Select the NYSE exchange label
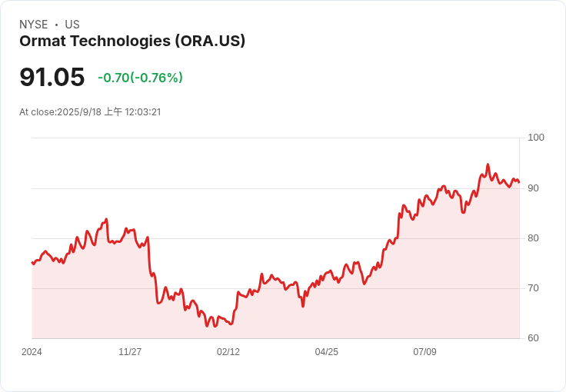Viewport: 566px width, 392px height. coord(34,25)
